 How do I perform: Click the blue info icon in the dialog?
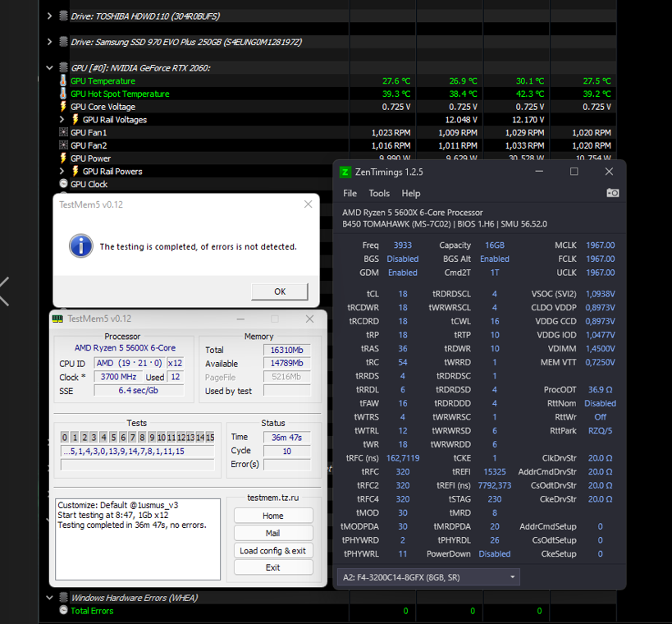(x=81, y=245)
